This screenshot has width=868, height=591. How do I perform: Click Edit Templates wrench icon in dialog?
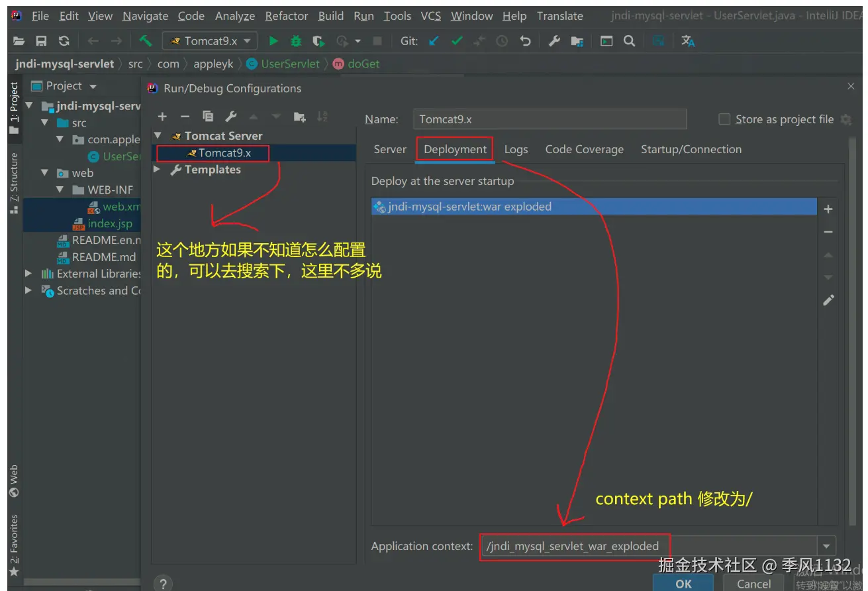230,117
